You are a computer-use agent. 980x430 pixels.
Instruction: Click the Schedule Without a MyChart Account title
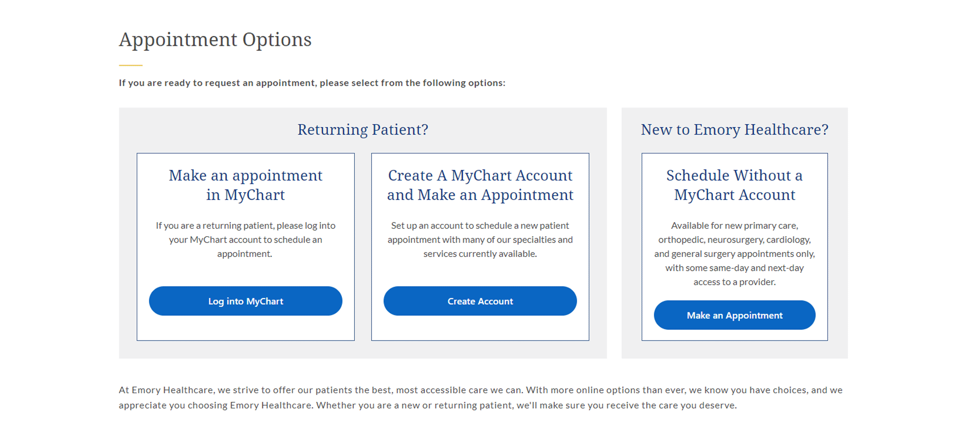pos(734,185)
